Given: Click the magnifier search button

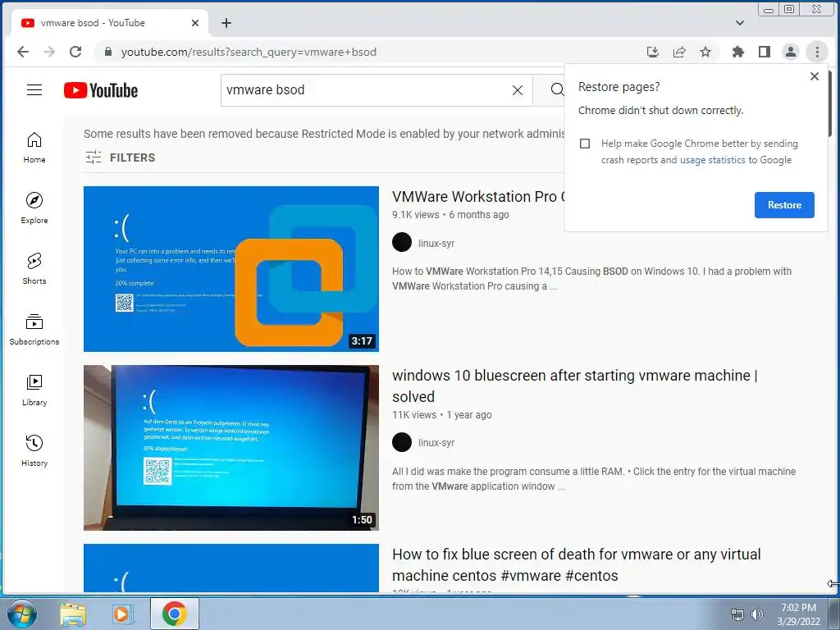Looking at the screenshot, I should click(x=557, y=90).
